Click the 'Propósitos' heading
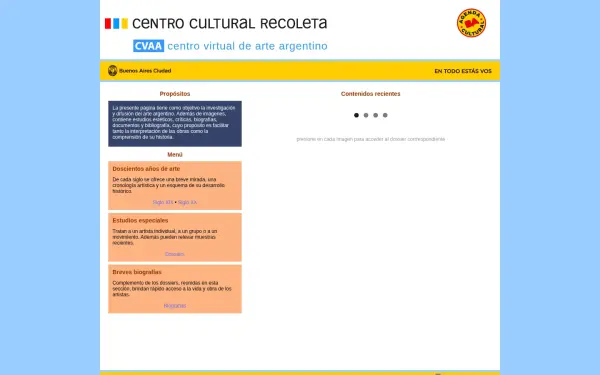 [x=175, y=94]
